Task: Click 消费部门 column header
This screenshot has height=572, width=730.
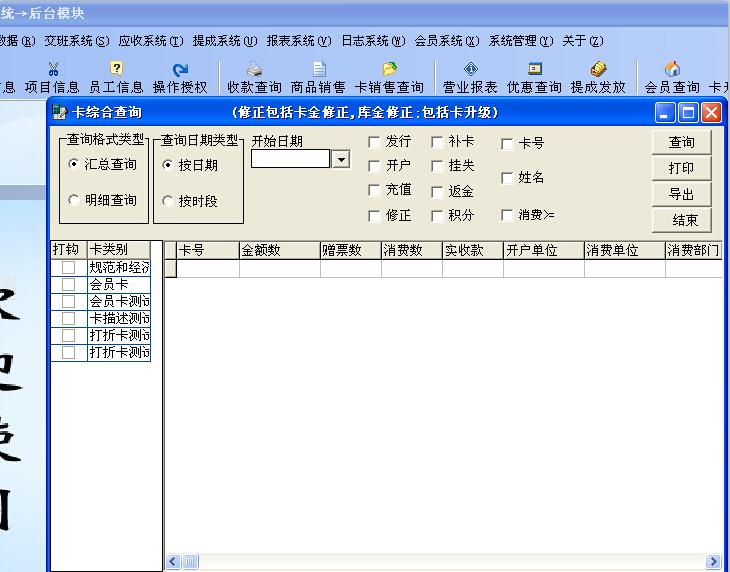Action: pyautogui.click(x=694, y=250)
